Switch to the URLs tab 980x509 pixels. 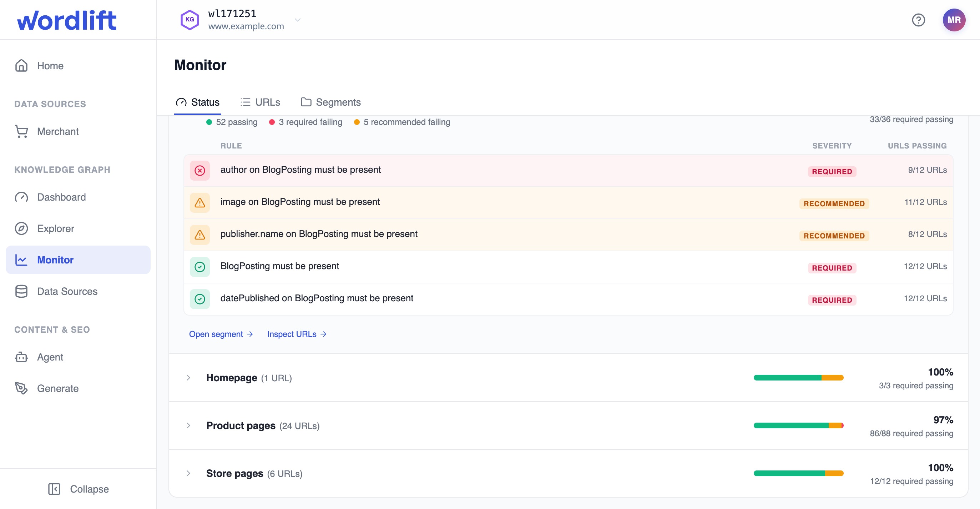[x=260, y=102]
